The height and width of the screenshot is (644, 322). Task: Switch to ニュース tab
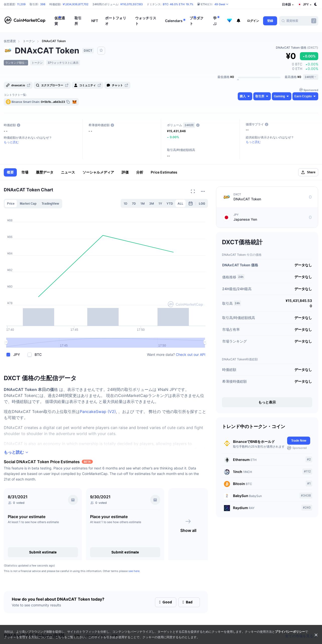(68, 172)
